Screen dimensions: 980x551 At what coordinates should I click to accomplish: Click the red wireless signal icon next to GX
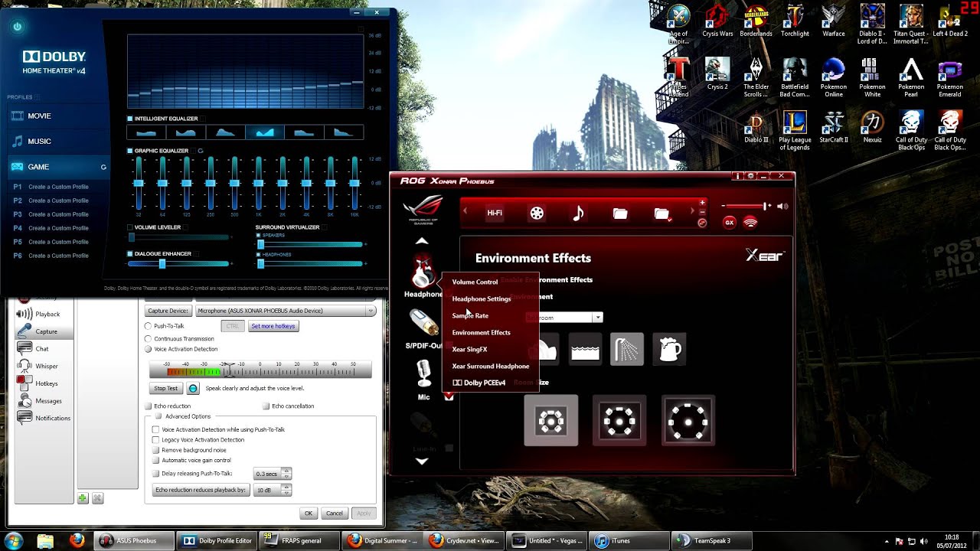[750, 222]
